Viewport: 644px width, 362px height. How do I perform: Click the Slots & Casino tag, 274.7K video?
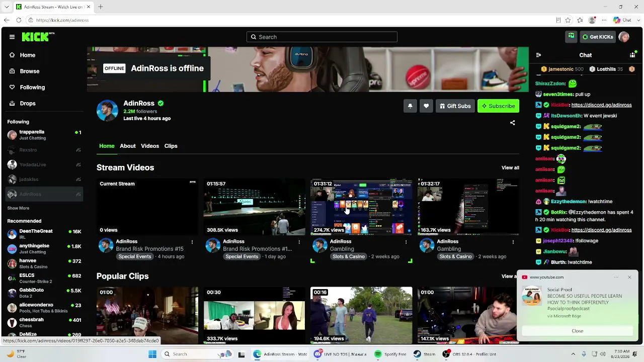[349, 256]
